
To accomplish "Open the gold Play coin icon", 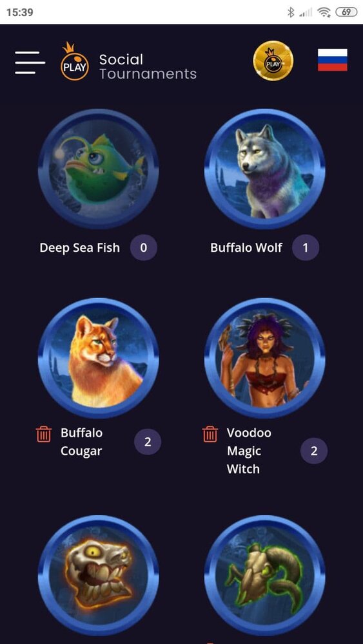I will click(x=273, y=61).
